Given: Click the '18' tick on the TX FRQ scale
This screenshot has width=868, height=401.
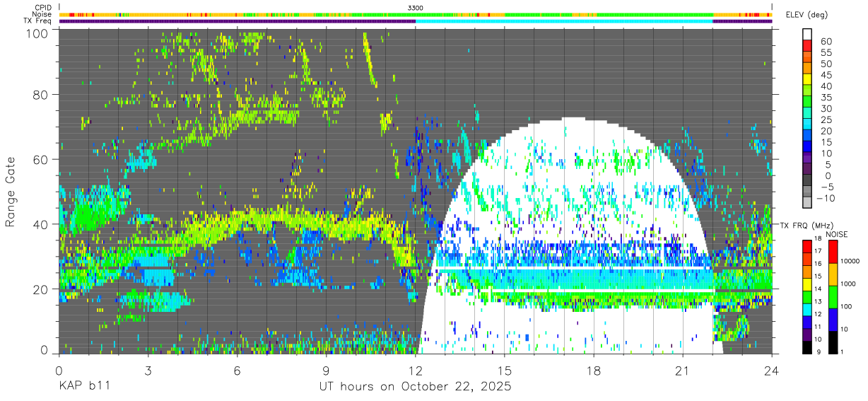Looking at the screenshot, I should [819, 240].
